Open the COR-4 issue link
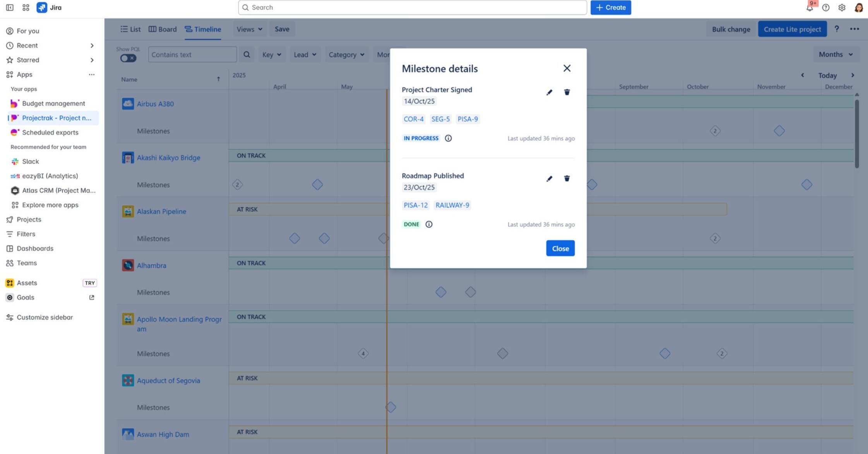Viewport: 868px width, 454px height. [413, 119]
